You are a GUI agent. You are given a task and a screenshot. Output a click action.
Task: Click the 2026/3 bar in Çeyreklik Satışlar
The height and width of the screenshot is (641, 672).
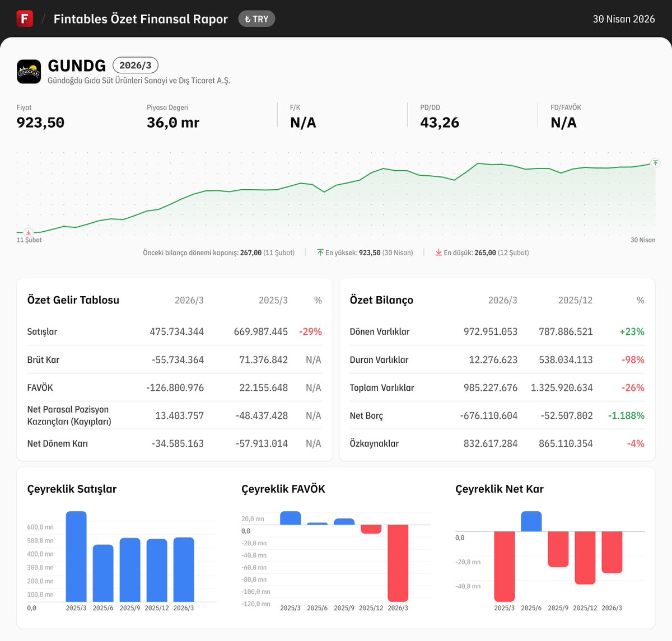184,569
